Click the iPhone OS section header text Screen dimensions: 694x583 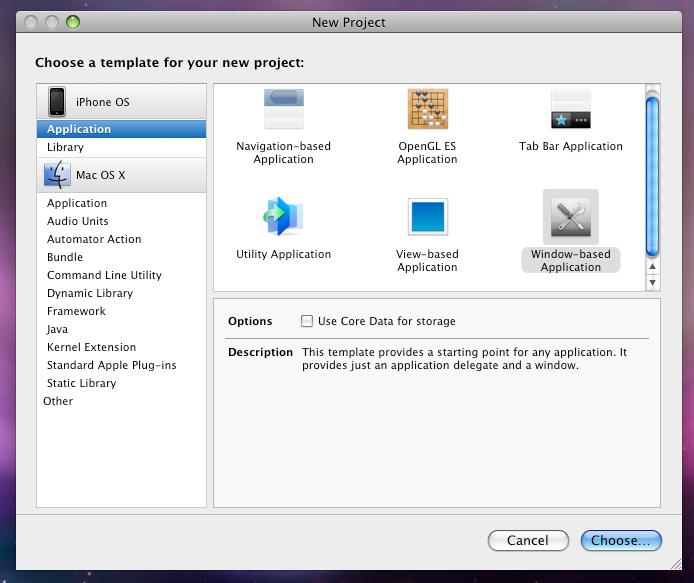click(x=103, y=102)
